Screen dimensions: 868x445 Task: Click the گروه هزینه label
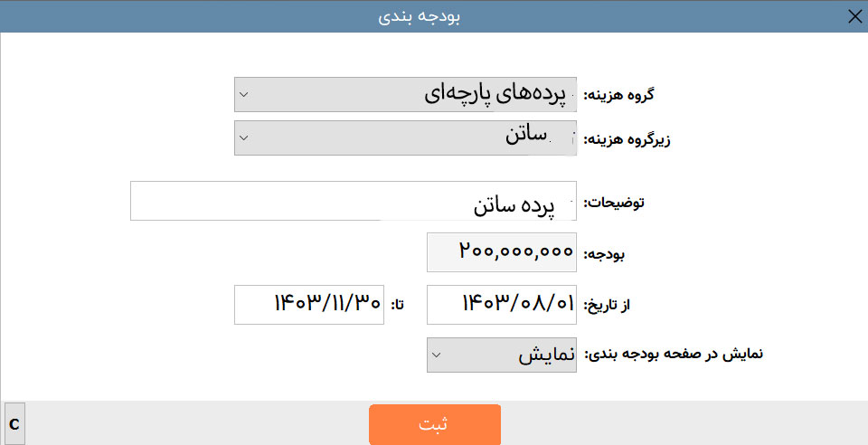[618, 95]
